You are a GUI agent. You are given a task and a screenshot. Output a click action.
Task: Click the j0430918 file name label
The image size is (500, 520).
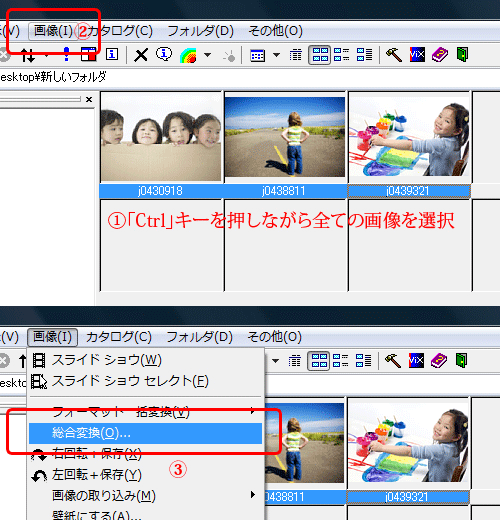pyautogui.click(x=160, y=191)
